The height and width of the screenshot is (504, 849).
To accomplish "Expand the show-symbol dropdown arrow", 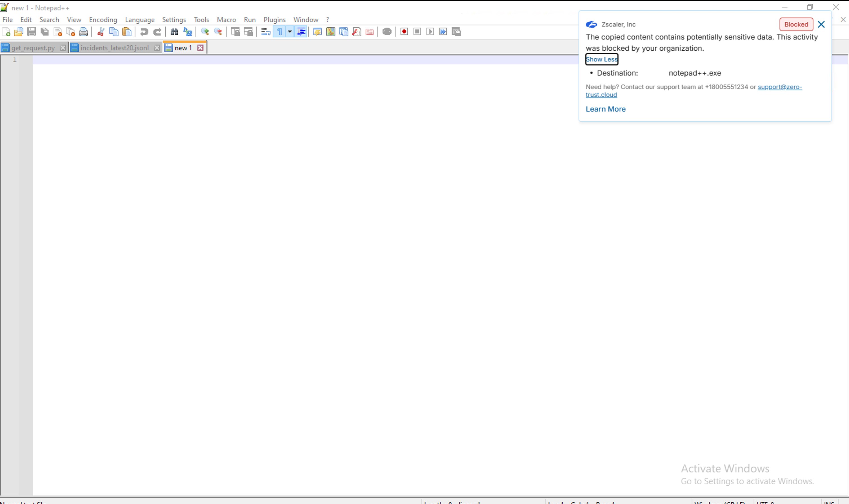I will point(290,32).
